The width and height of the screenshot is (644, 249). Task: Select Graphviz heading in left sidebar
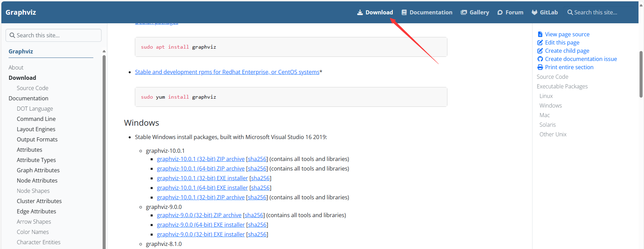pyautogui.click(x=21, y=51)
